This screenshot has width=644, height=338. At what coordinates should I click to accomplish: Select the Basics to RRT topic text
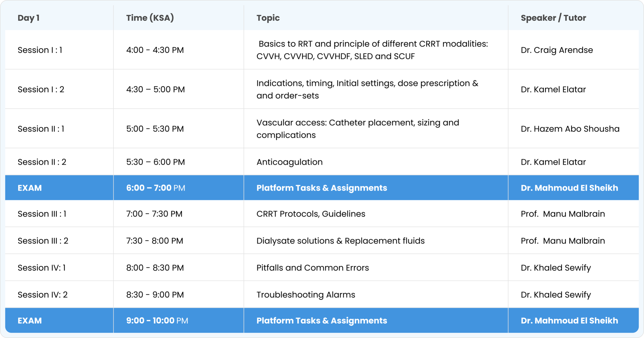click(x=372, y=50)
